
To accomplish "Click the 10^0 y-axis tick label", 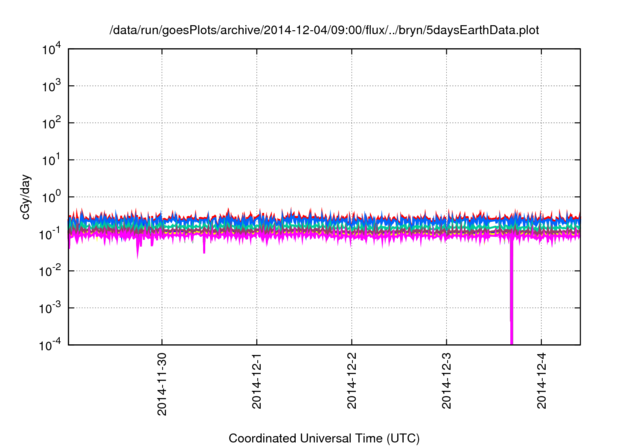I will (x=51, y=197).
